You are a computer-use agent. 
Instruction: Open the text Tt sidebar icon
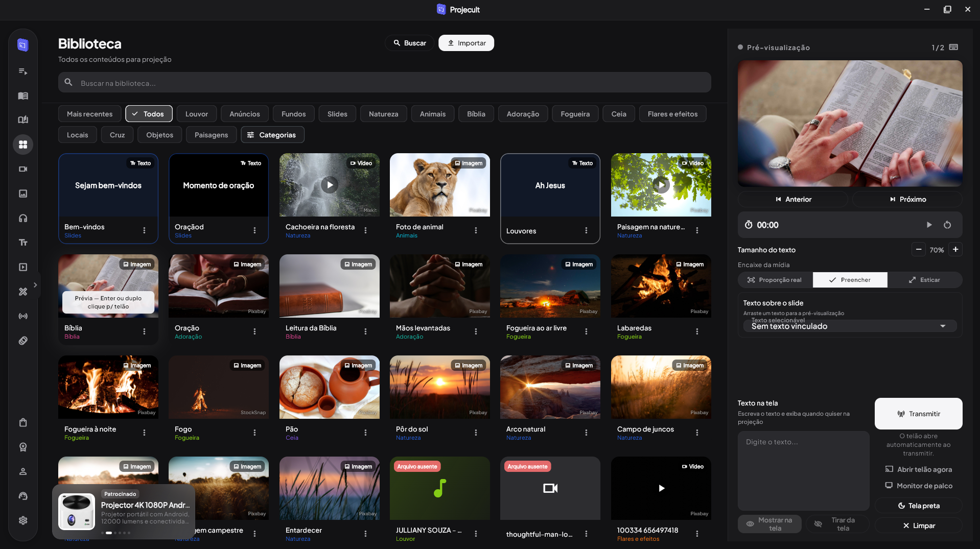click(23, 243)
